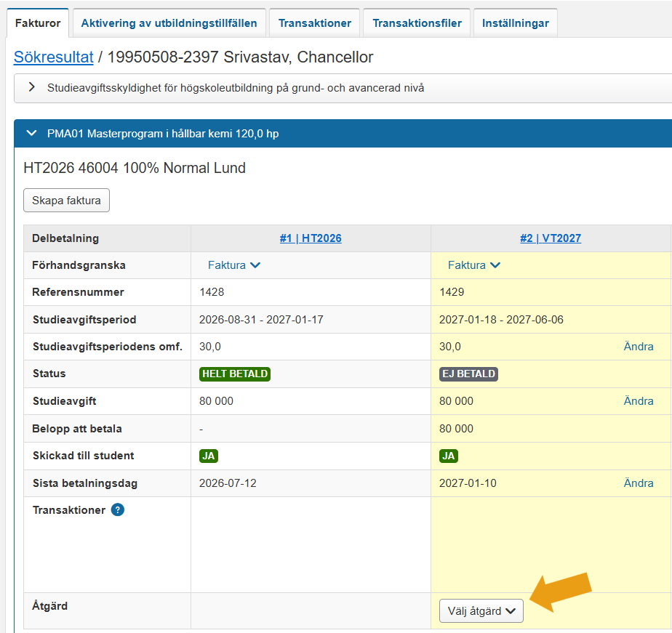Collapse the PMA01 Masterprogram panel
Viewport: 672px width, 633px height.
[x=31, y=133]
